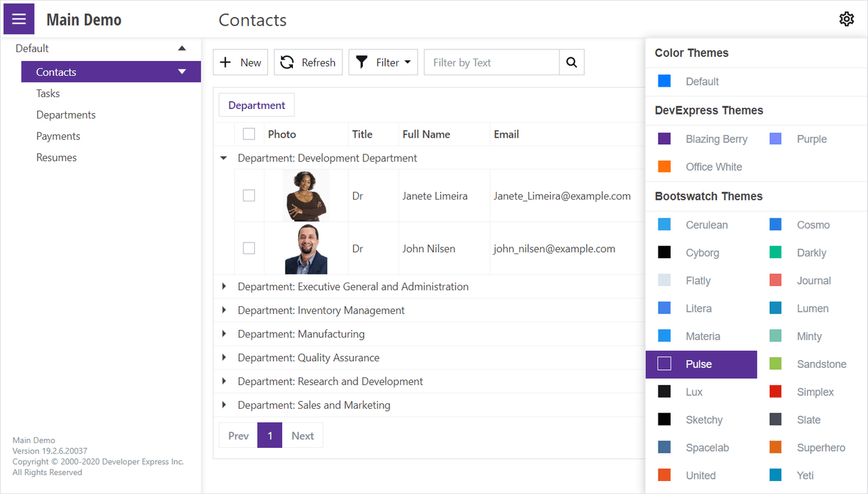
Task: Sort by Email column header
Action: pos(507,134)
